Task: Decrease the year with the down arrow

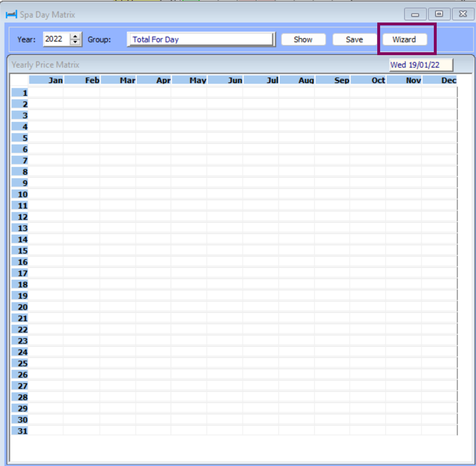Action: 75,43
